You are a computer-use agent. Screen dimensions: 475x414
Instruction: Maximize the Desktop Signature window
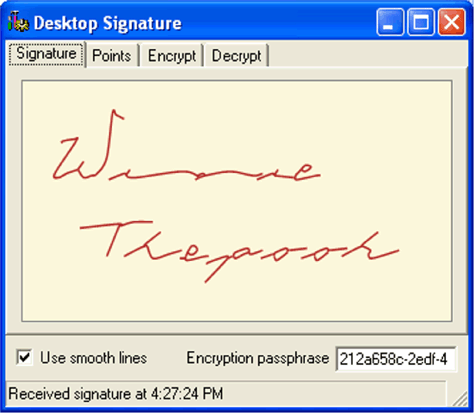[x=421, y=22]
